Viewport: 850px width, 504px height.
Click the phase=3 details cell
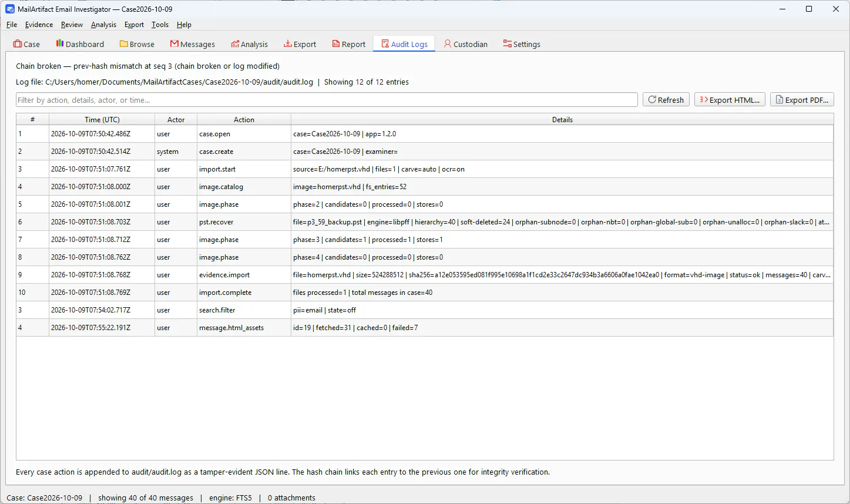562,240
